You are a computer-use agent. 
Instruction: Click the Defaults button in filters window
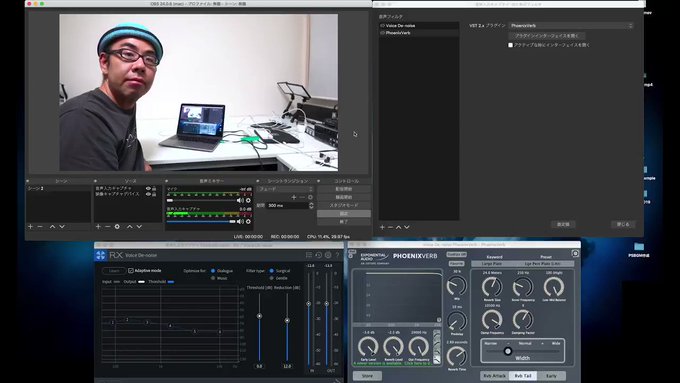[563, 224]
